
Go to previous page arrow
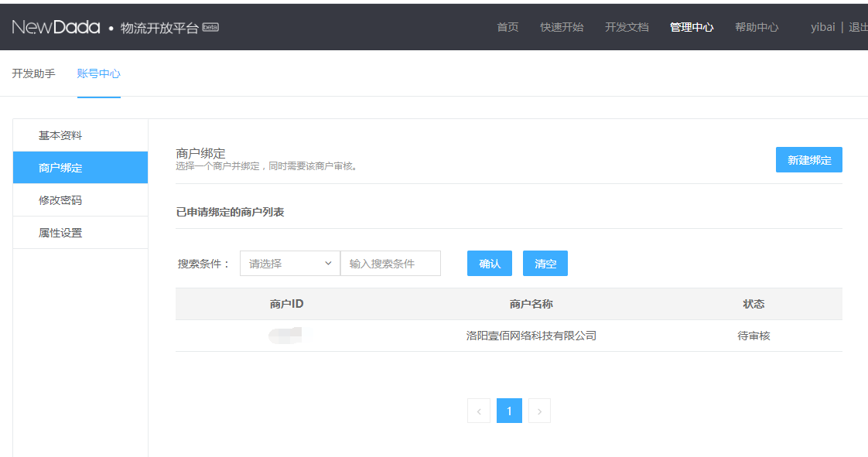[x=479, y=411]
